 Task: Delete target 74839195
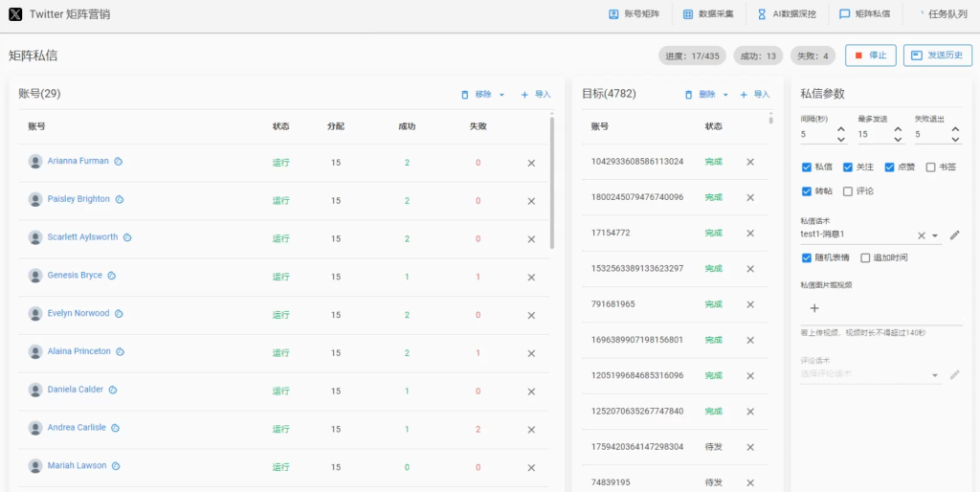pyautogui.click(x=750, y=482)
